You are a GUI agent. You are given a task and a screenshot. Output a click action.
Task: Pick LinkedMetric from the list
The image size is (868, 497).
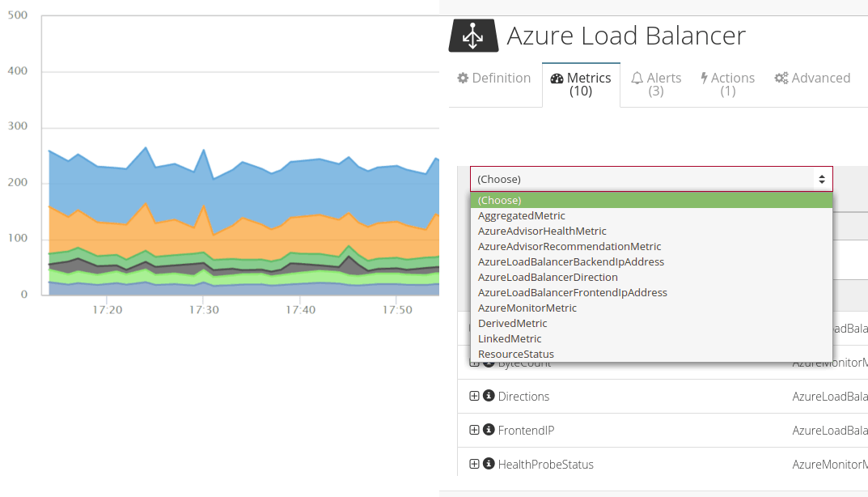pyautogui.click(x=651, y=338)
